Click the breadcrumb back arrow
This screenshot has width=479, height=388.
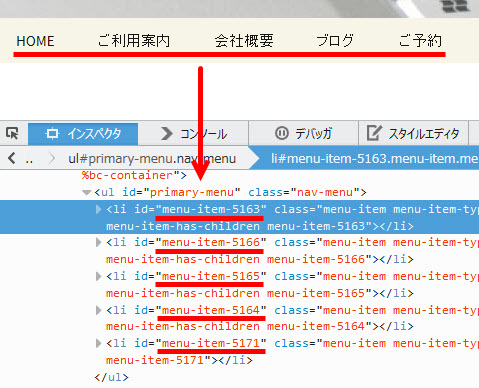click(12, 158)
